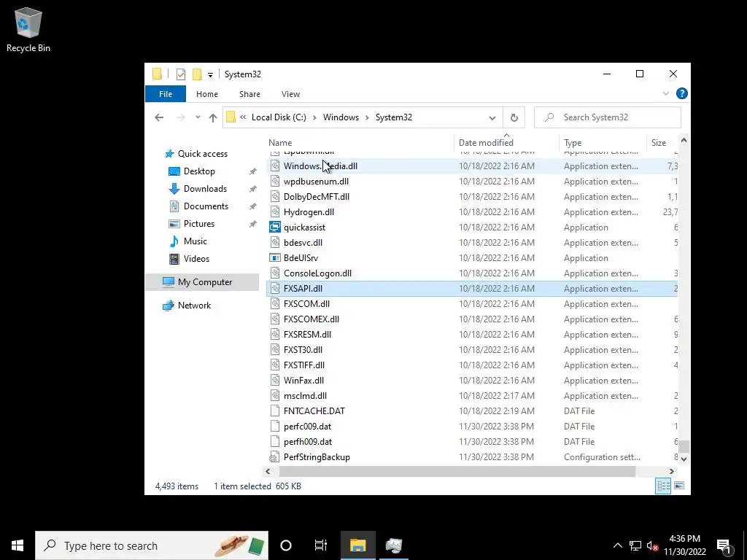This screenshot has width=747, height=560.
Task: Select Network in the navigation pane
Action: (x=194, y=306)
